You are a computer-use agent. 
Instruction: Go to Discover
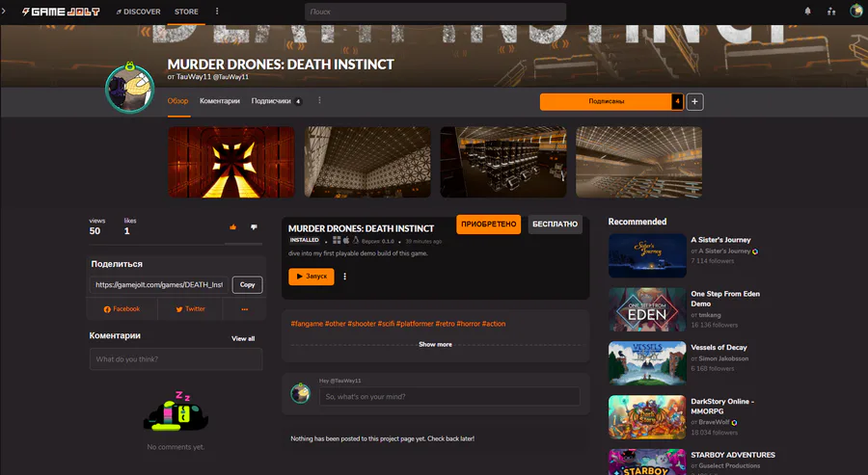138,12
